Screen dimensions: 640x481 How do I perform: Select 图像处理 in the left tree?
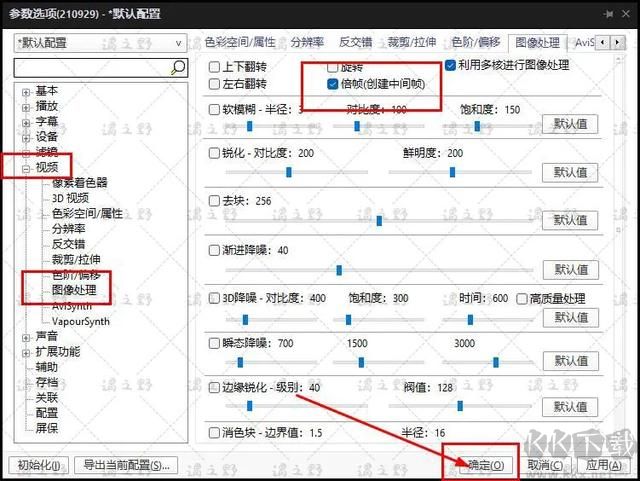[73, 290]
